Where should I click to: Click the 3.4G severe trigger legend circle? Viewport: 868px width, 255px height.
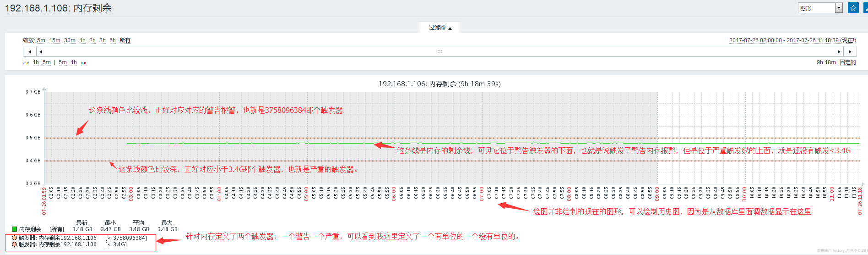(15, 244)
